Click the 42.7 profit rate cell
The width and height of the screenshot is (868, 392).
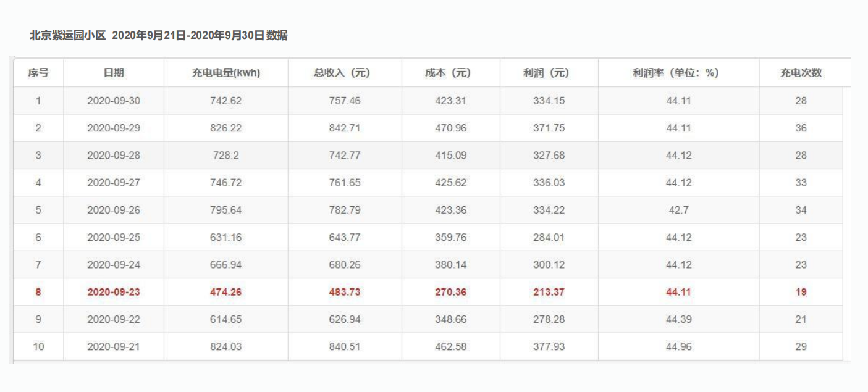point(678,210)
